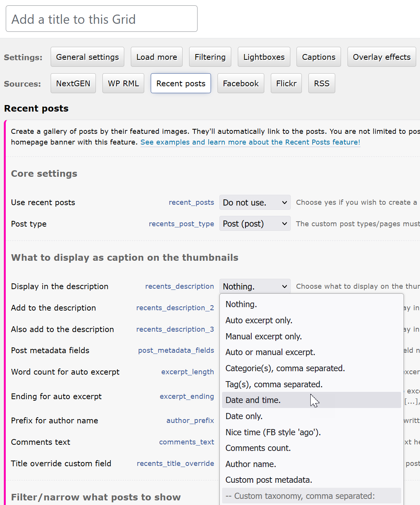Select 'Date and time.' option
The height and width of the screenshot is (505, 420).
[x=253, y=400]
